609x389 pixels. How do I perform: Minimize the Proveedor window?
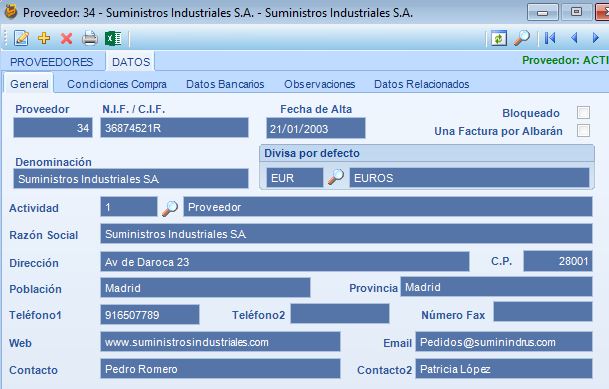coord(543,12)
